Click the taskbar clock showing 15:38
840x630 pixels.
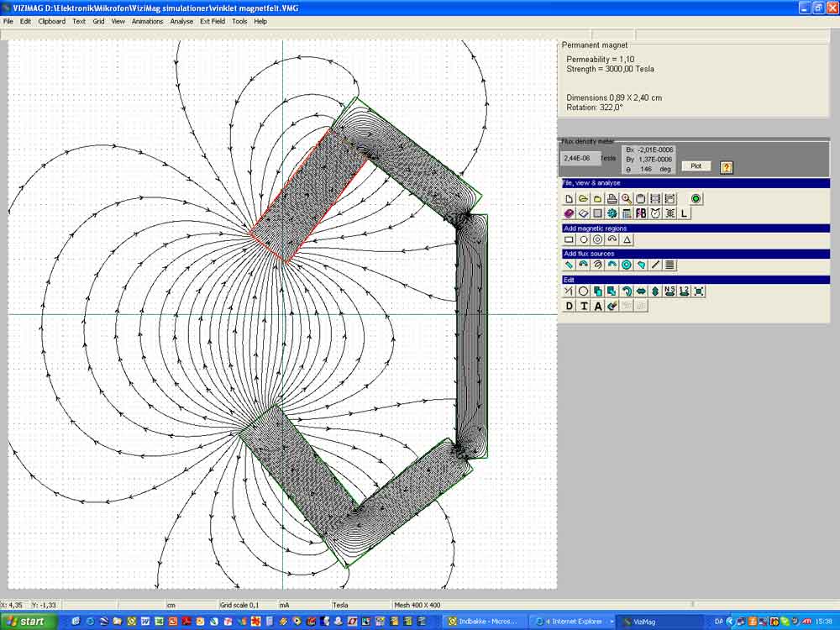coord(824,622)
